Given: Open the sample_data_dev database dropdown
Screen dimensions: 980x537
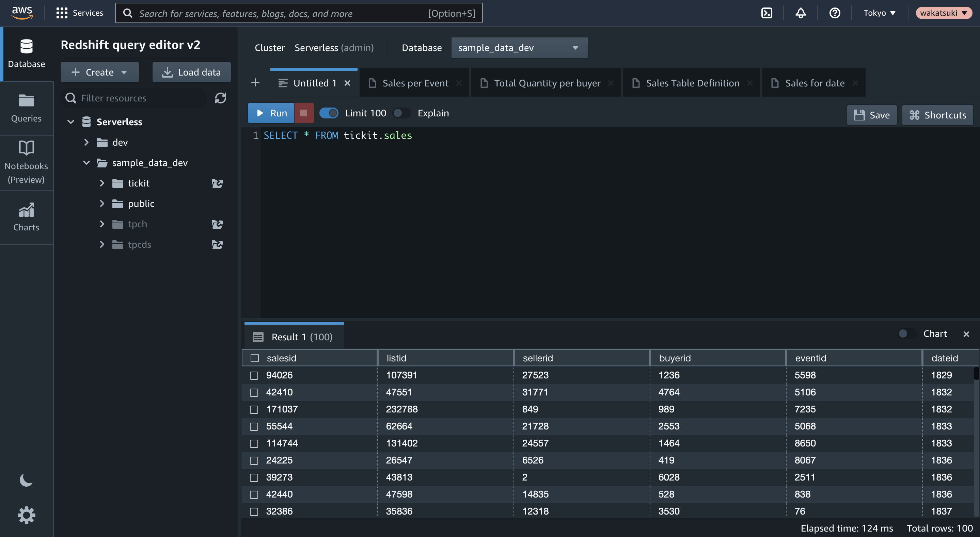Looking at the screenshot, I should pos(519,48).
